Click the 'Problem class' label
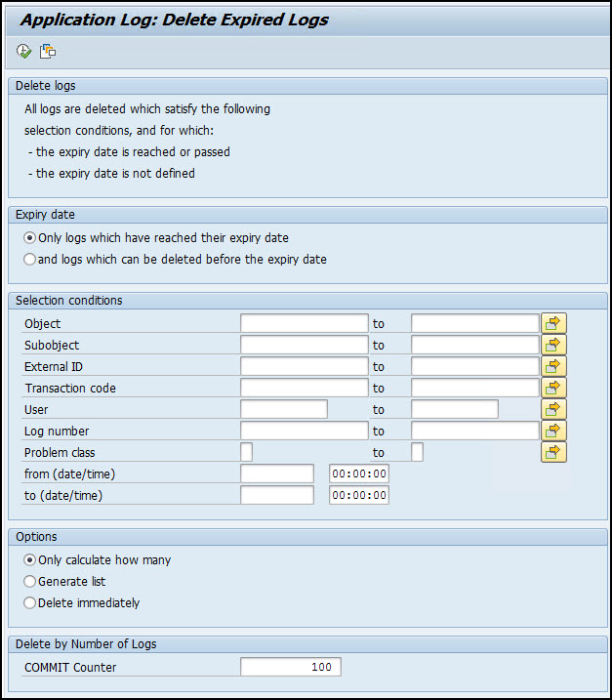612x700 pixels. coord(60,453)
